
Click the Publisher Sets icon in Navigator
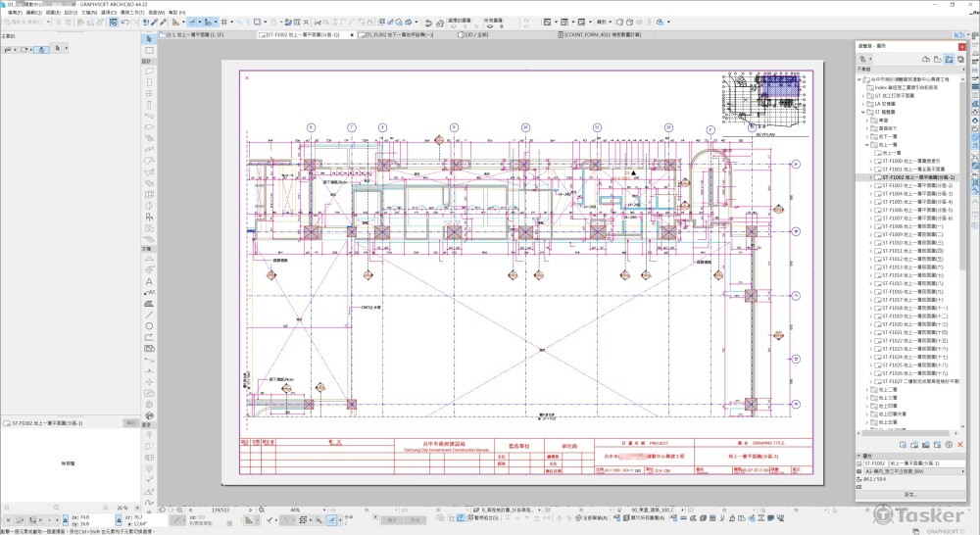961,59
